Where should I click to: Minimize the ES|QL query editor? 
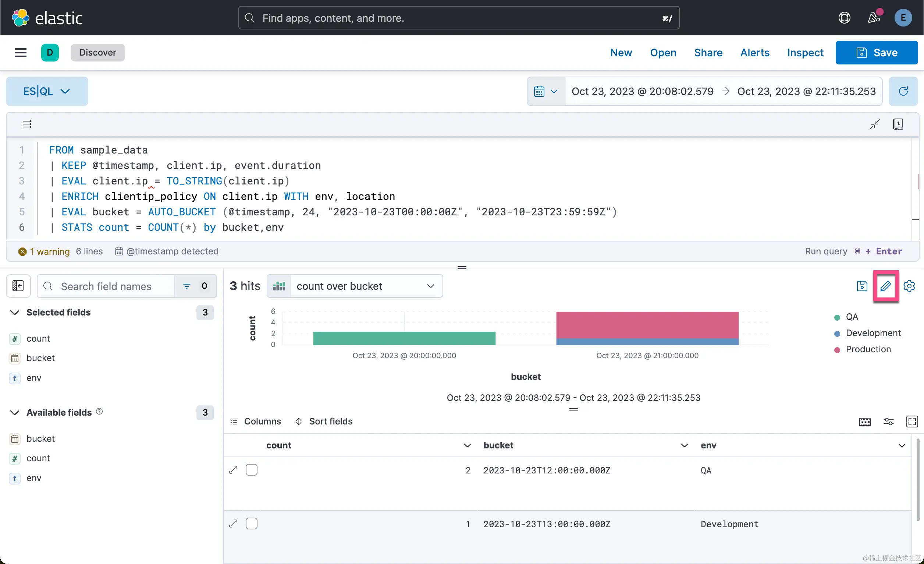coord(874,124)
